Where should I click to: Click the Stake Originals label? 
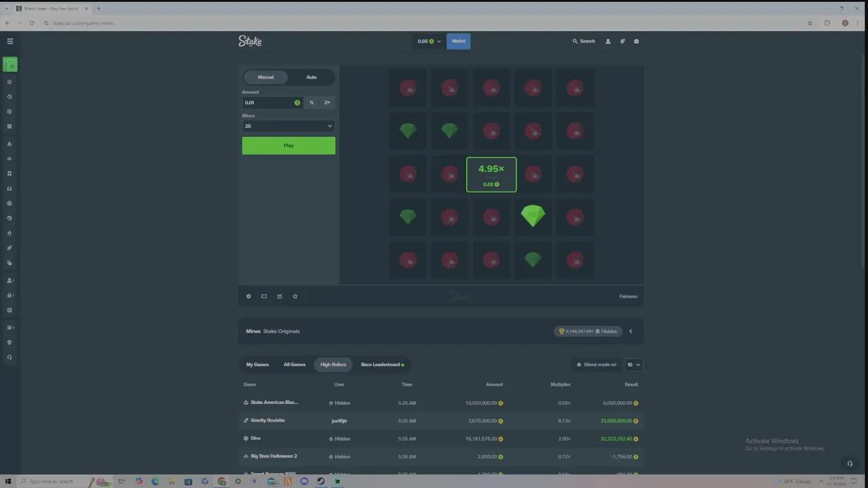tap(281, 331)
